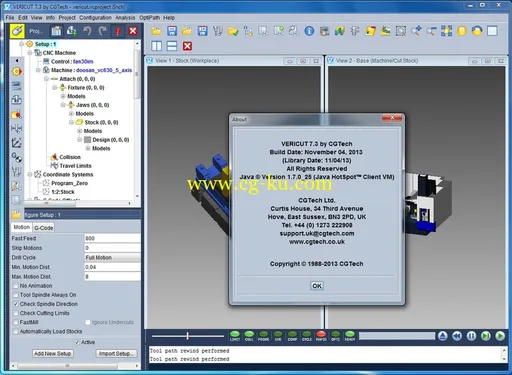Click the Open Project folder icon
This screenshot has width=512, height=375.
(x=156, y=31)
